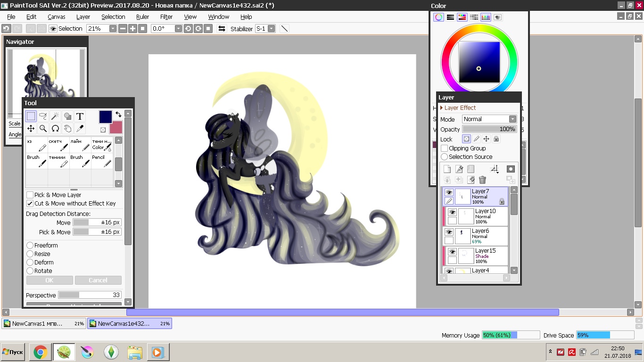
Task: Swap foreground and background colors
Action: (118, 115)
